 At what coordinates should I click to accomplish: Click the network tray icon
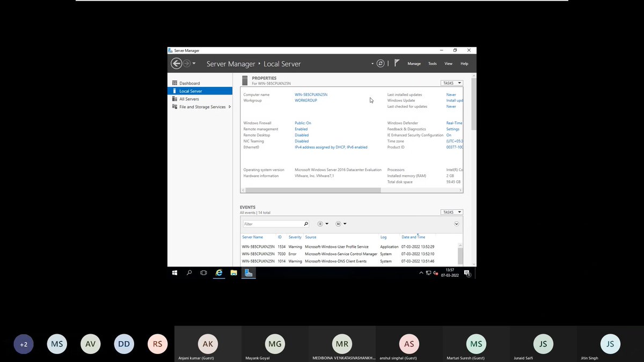[428, 273]
